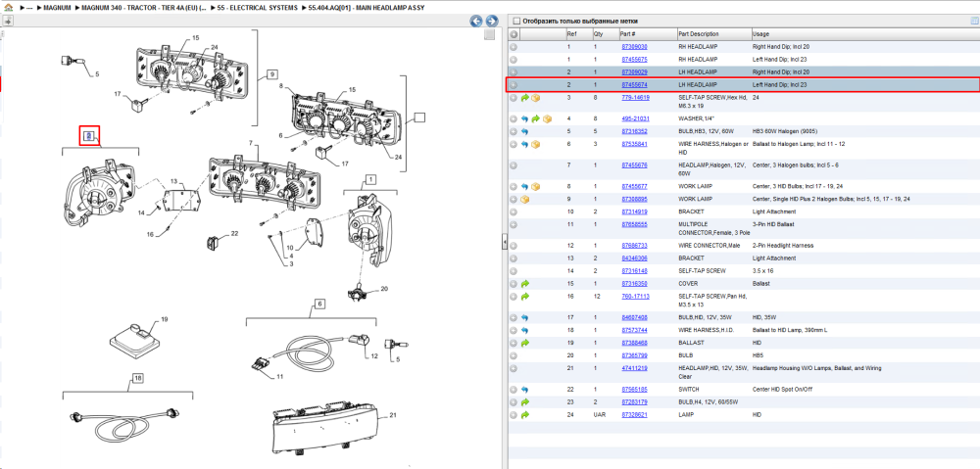Open part number link 87658555

[x=634, y=224]
